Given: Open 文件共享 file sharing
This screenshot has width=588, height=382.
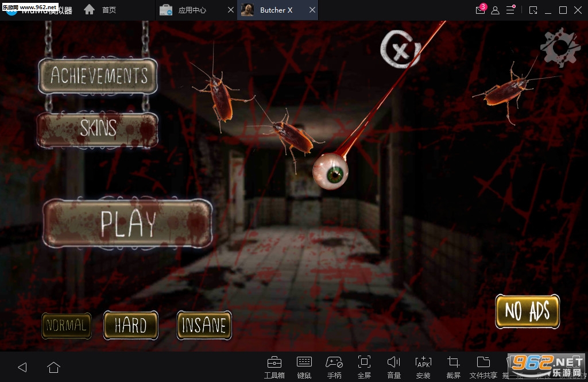Looking at the screenshot, I should pyautogui.click(x=483, y=367).
